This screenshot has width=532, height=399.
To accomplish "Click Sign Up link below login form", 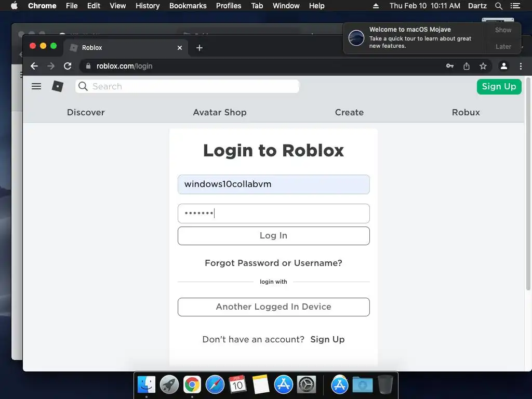I will pos(327,339).
